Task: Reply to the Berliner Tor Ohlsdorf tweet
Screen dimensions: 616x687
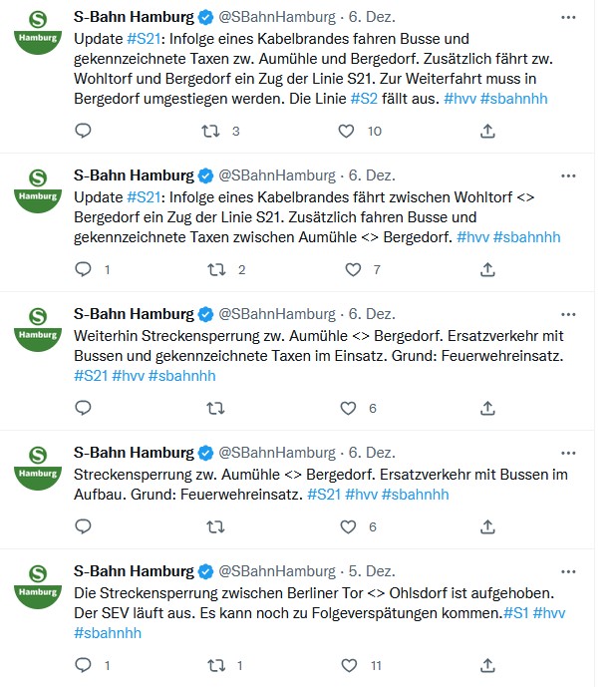Action: (x=84, y=665)
